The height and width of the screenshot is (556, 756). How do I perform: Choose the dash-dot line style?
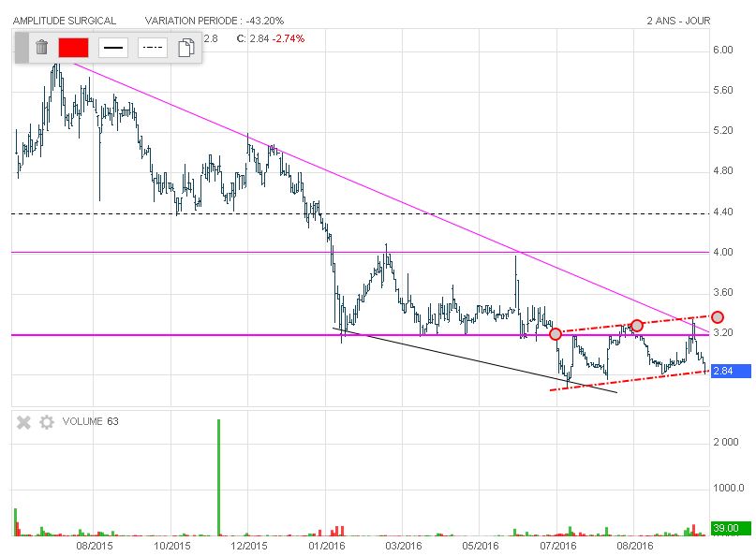coord(152,48)
